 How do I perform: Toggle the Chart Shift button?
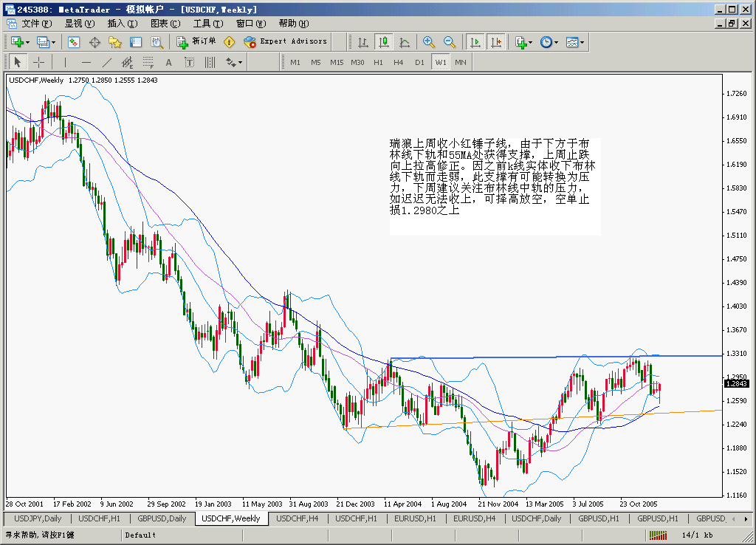(x=495, y=42)
